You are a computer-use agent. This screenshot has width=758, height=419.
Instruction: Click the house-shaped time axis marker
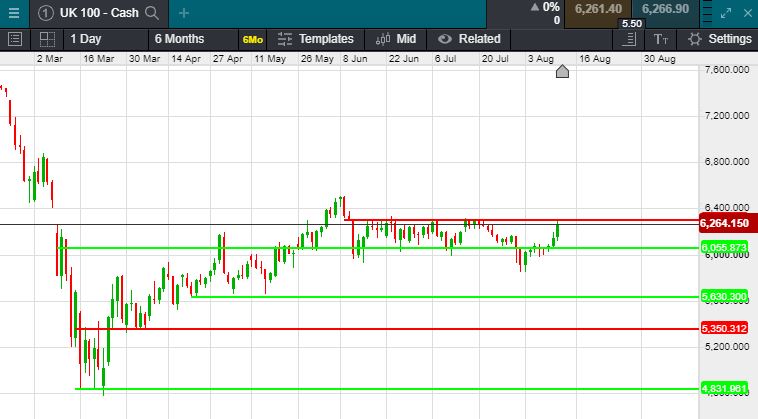tap(562, 72)
